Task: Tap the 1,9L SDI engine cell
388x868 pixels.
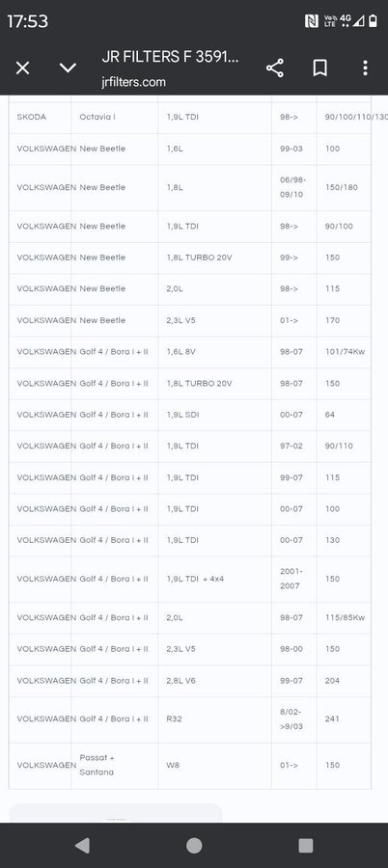Action: click(214, 415)
